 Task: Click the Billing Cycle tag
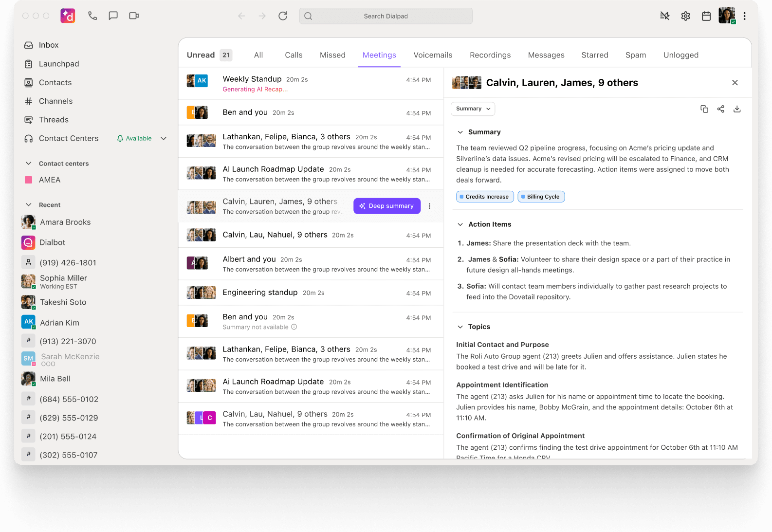point(541,197)
